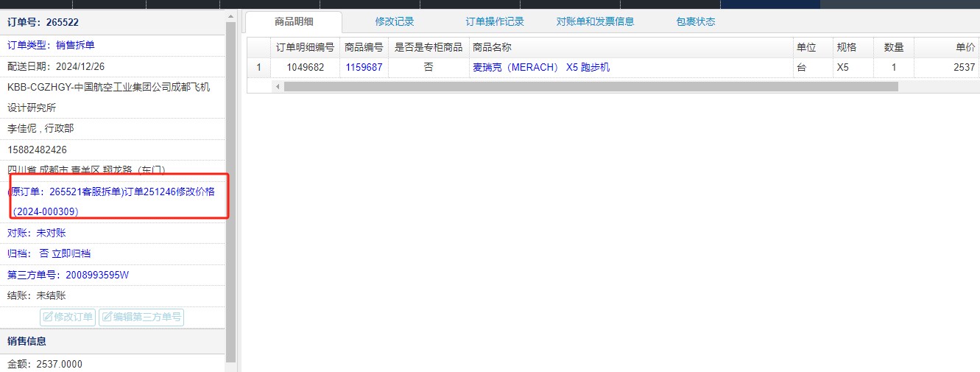This screenshot has width=980, height=372.
Task: Open the 修改记录 tab
Action: click(395, 21)
